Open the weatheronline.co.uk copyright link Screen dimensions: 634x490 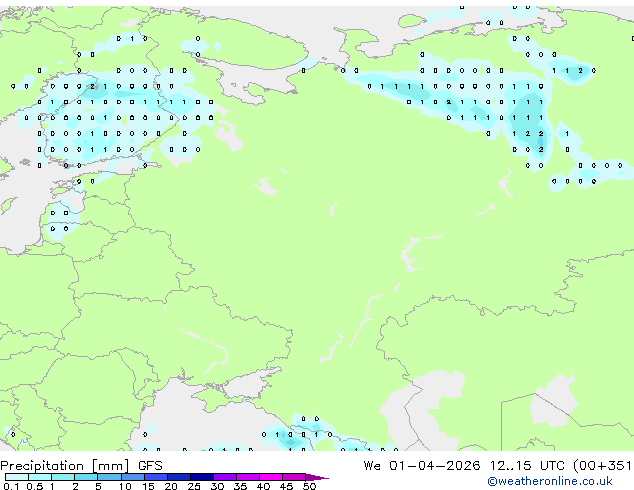point(550,481)
